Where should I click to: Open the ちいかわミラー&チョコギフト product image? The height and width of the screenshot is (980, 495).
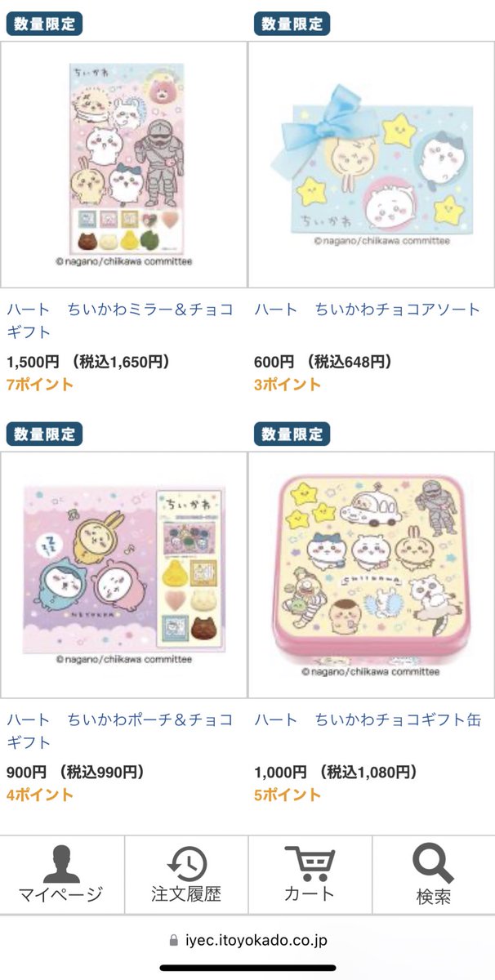coord(123,164)
